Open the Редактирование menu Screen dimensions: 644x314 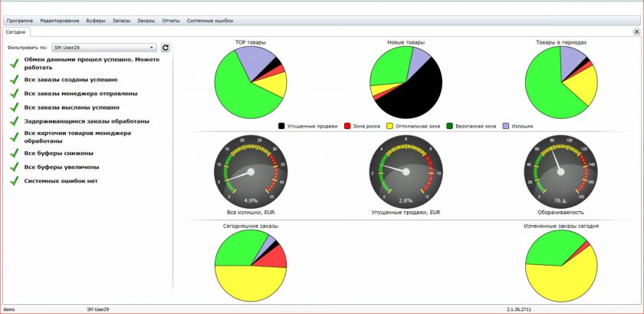click(60, 21)
